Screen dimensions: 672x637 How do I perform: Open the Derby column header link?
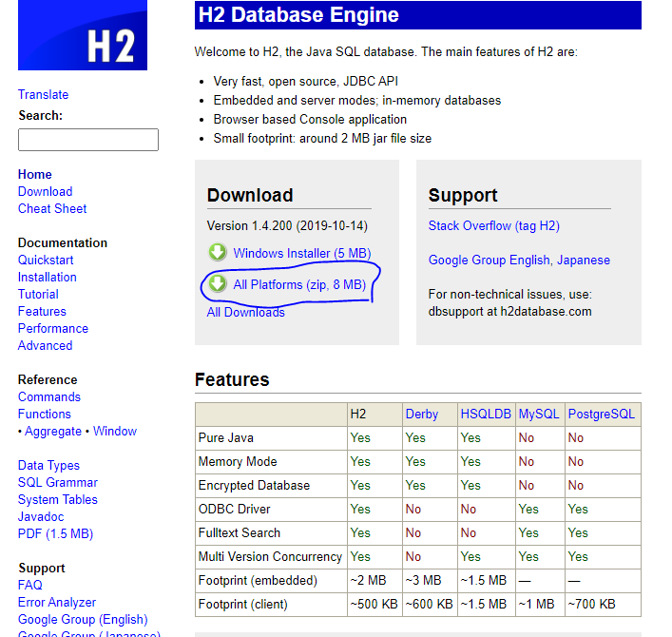click(x=422, y=415)
